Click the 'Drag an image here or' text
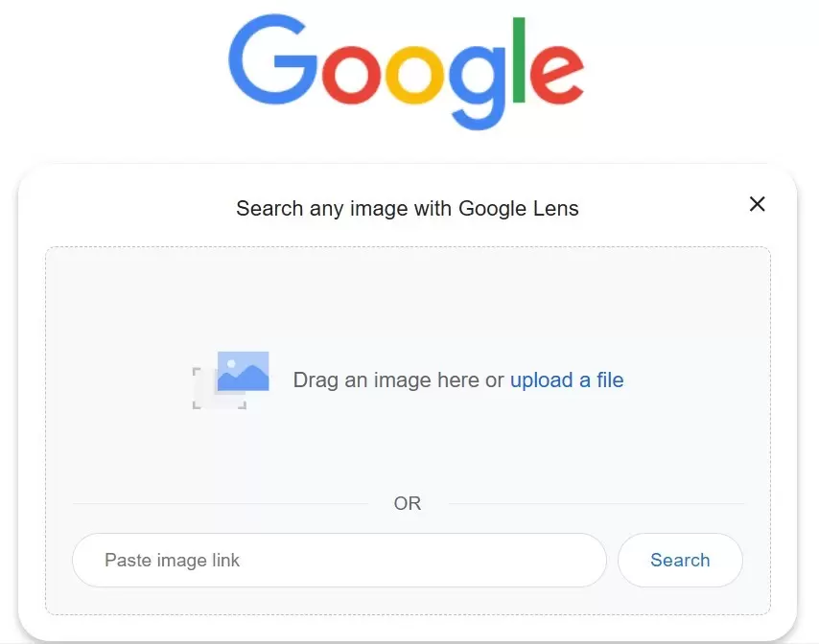 [398, 380]
